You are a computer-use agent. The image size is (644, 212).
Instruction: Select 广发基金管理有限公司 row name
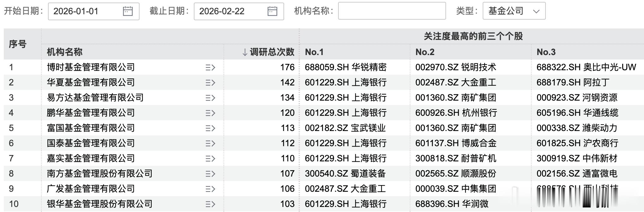(x=91, y=189)
